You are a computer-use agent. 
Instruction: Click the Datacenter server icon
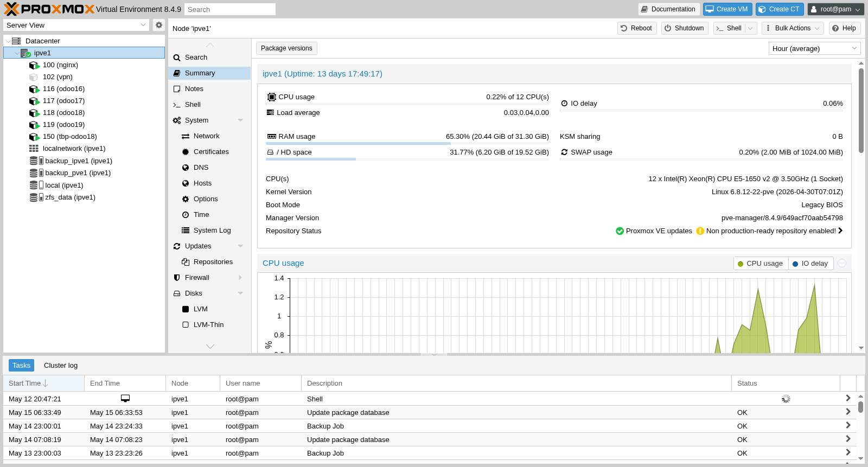click(16, 41)
